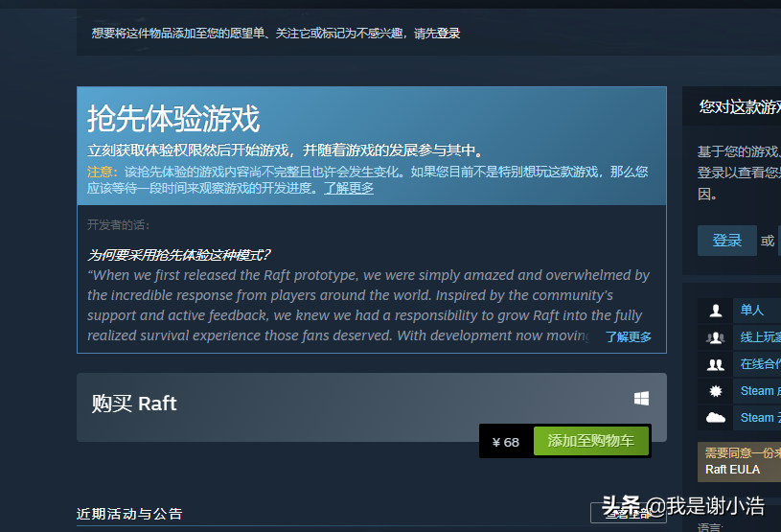Open the 在线合作 feature link
This screenshot has height=532, width=781.
[x=761, y=364]
